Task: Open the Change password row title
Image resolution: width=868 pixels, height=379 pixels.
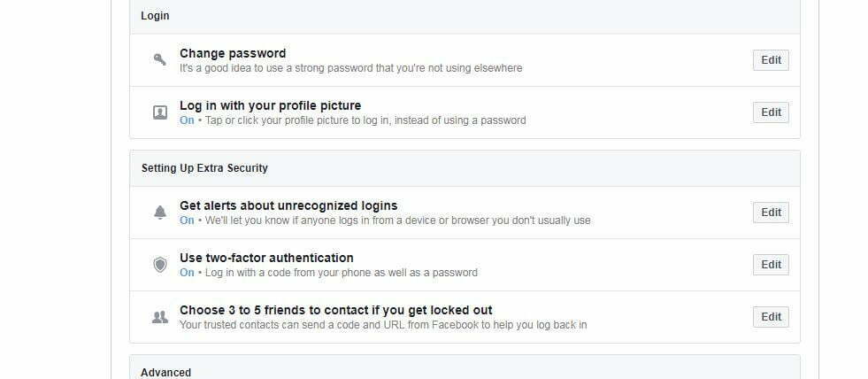Action: (233, 53)
